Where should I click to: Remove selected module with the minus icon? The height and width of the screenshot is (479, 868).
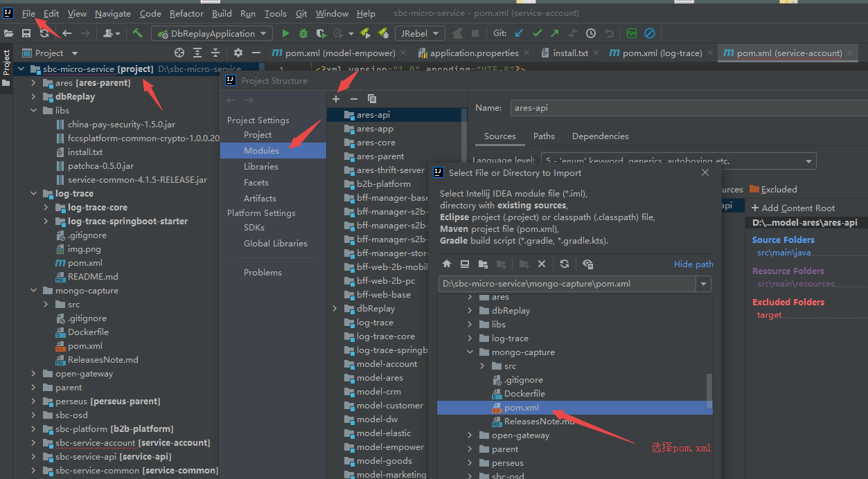pos(354,99)
